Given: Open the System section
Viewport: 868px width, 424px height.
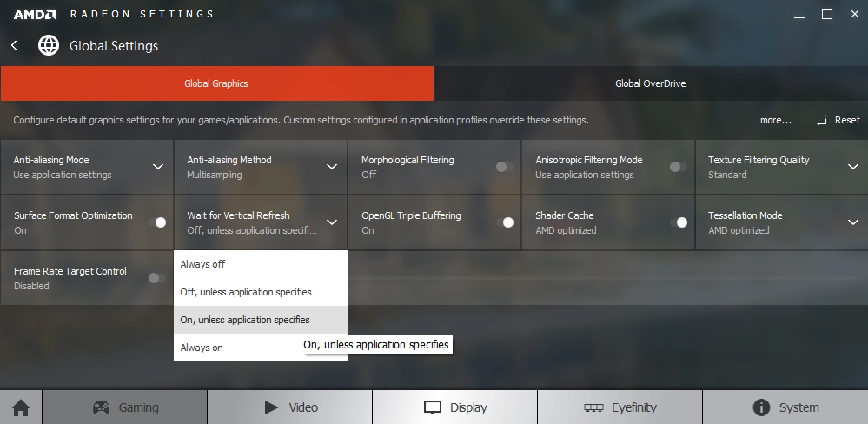Looking at the screenshot, I should coord(785,407).
